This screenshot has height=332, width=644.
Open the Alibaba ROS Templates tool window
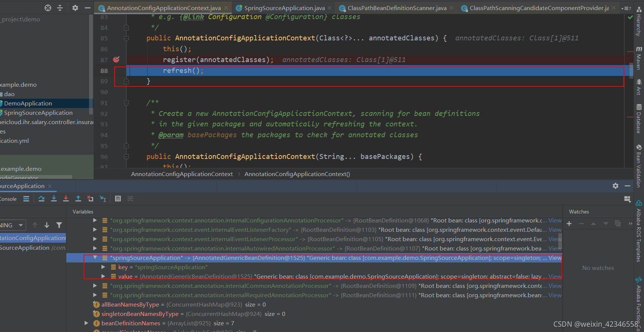pyautogui.click(x=639, y=231)
